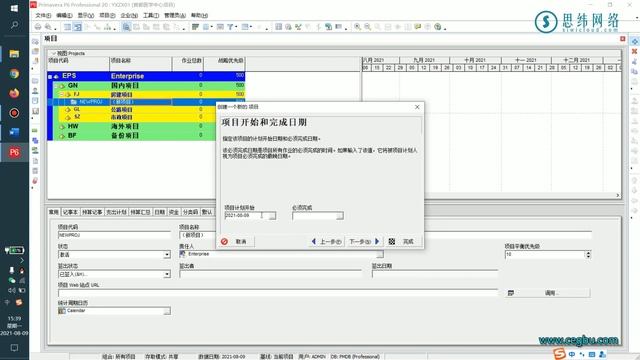Open the 帮助 menu
This screenshot has height=360, width=640.
point(199,16)
